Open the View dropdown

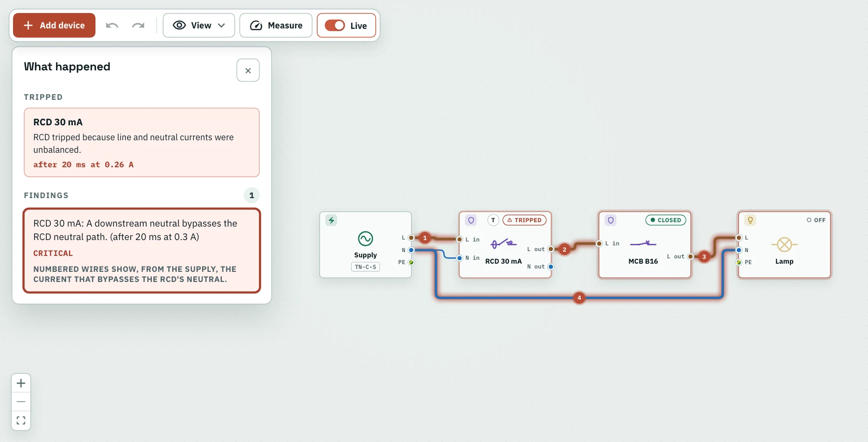point(199,26)
